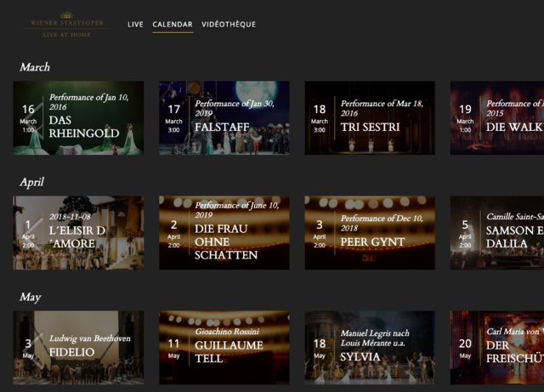Open the Das Rheingold performance card
The height and width of the screenshot is (392, 544).
coord(78,118)
